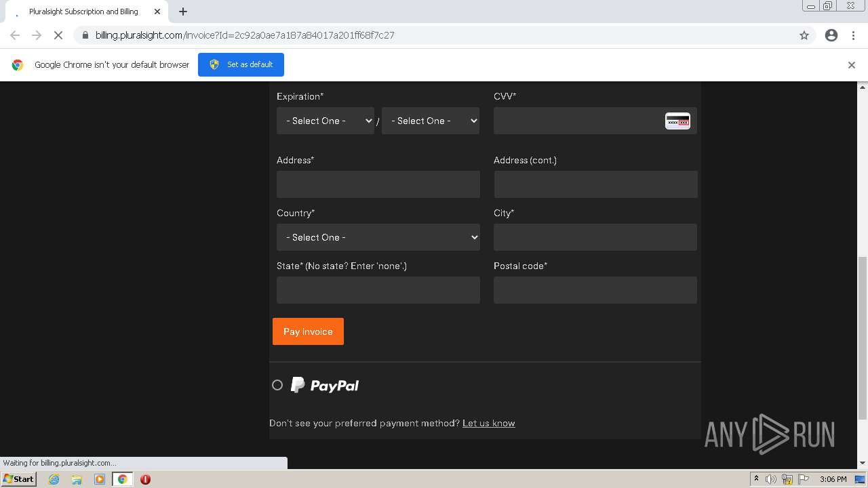Stop loading the page

(58, 35)
